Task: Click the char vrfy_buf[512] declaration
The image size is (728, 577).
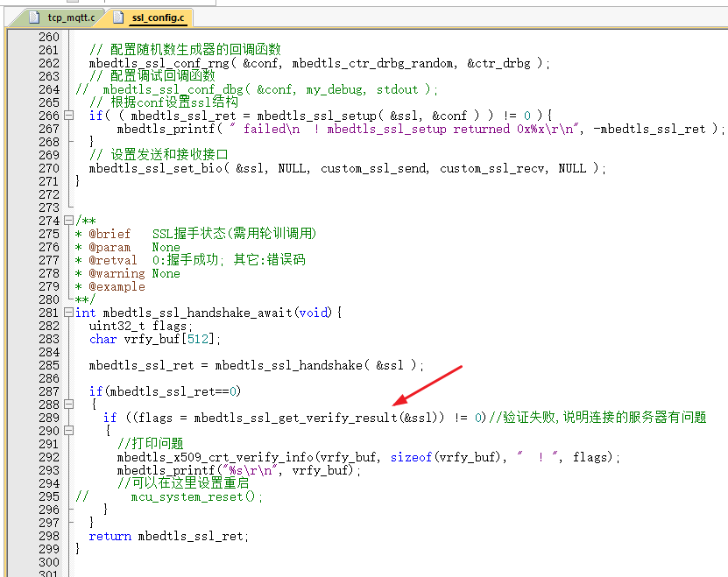Action: click(154, 340)
